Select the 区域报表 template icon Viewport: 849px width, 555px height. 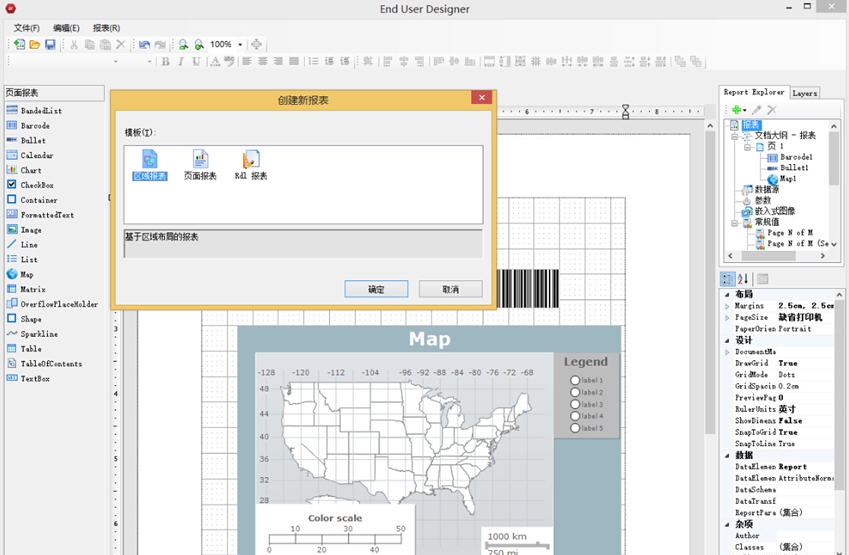150,160
